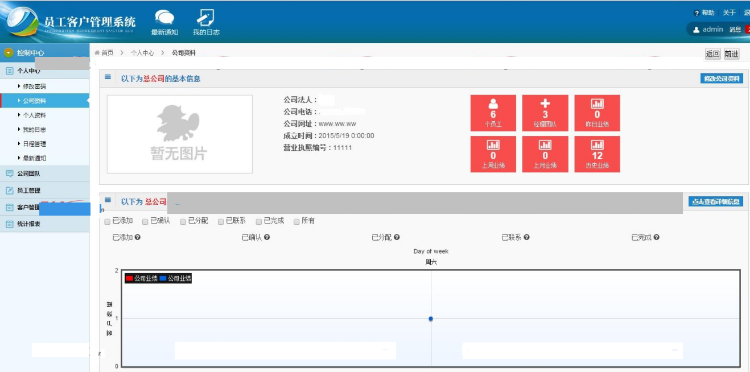750x372 pixels.
Task: Click the 客户管理 calendar icon in sidebar
Action: [x=10, y=207]
